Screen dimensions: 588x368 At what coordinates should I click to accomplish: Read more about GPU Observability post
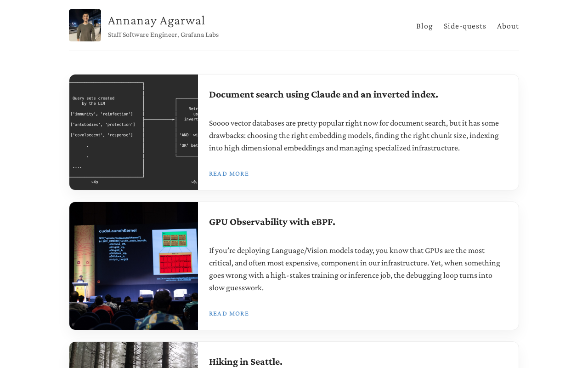coord(229,313)
